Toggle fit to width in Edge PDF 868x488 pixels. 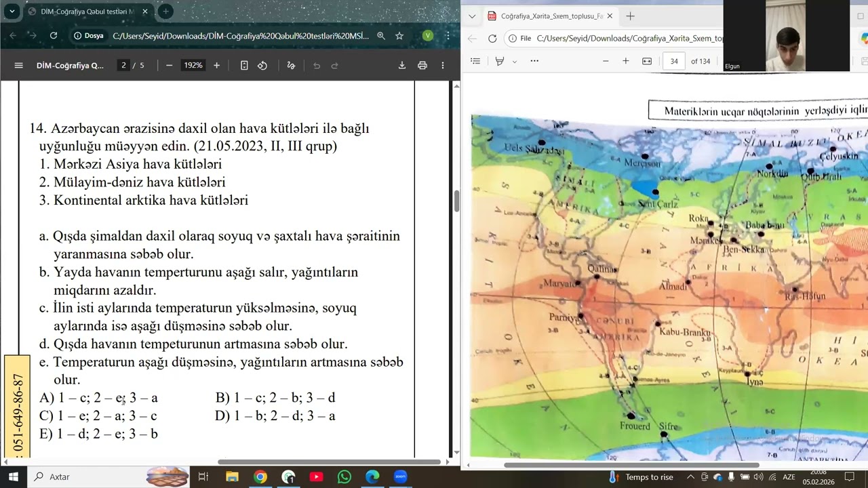647,61
